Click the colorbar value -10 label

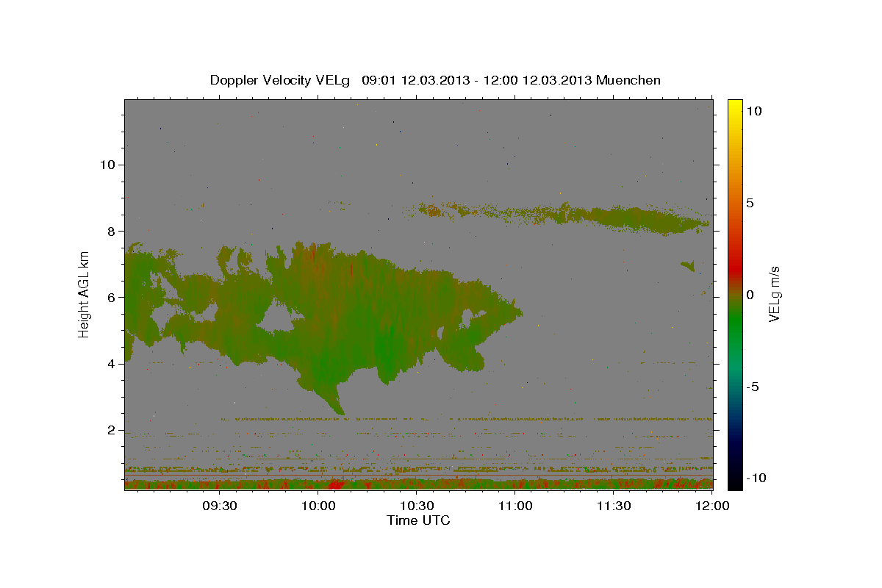tap(756, 478)
